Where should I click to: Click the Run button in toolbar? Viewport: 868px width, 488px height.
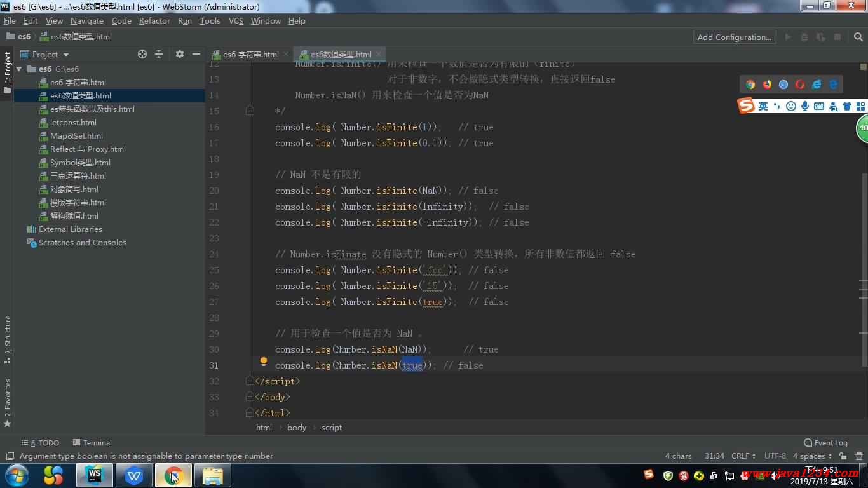pos(788,37)
